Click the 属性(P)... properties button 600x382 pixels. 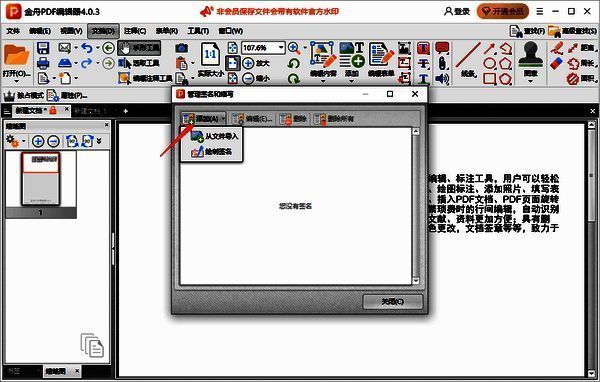click(x=67, y=95)
